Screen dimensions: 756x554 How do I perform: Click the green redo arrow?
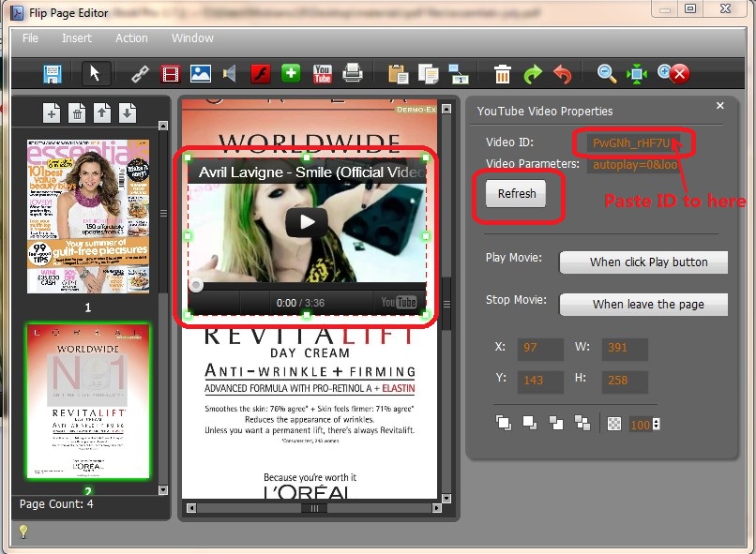(533, 74)
